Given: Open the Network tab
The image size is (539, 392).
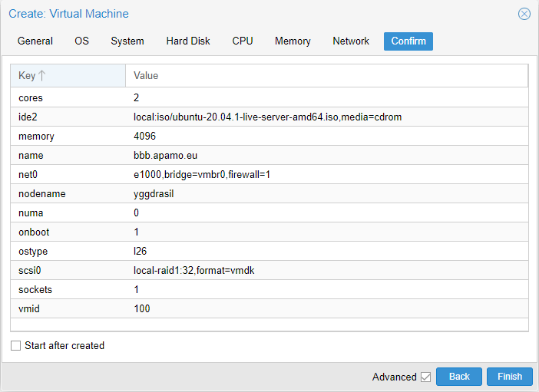Looking at the screenshot, I should 351,41.
